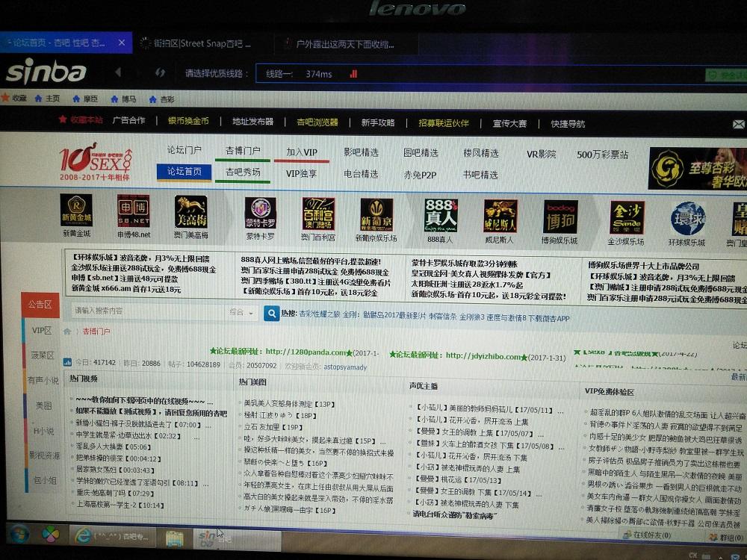Select the 公告区 sidebar tab
The height and width of the screenshot is (560, 747).
click(x=40, y=305)
